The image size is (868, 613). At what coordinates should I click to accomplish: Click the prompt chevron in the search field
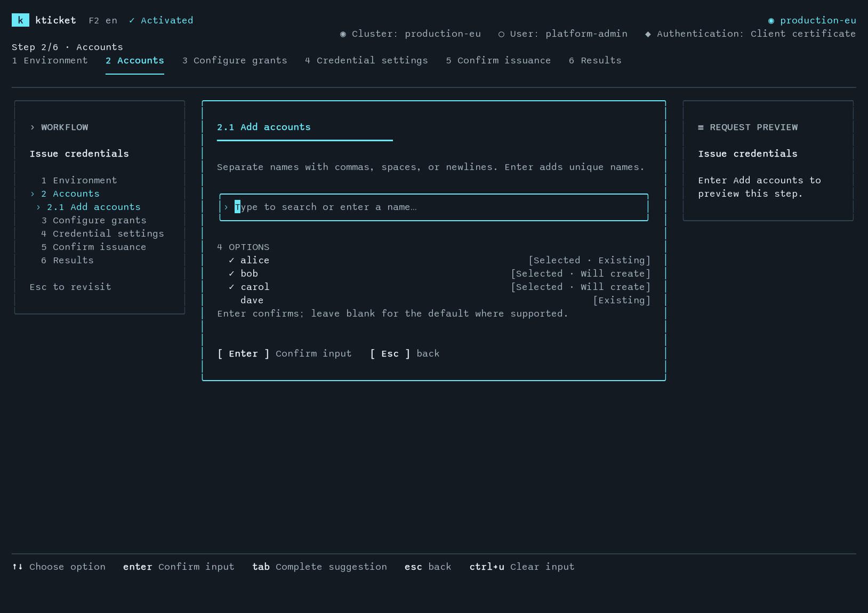tap(226, 207)
